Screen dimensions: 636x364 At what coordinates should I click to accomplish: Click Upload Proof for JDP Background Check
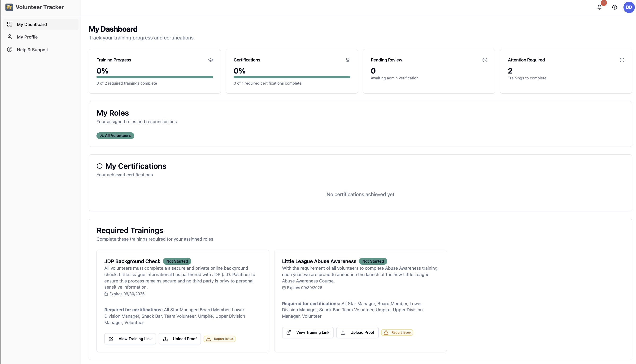180,339
